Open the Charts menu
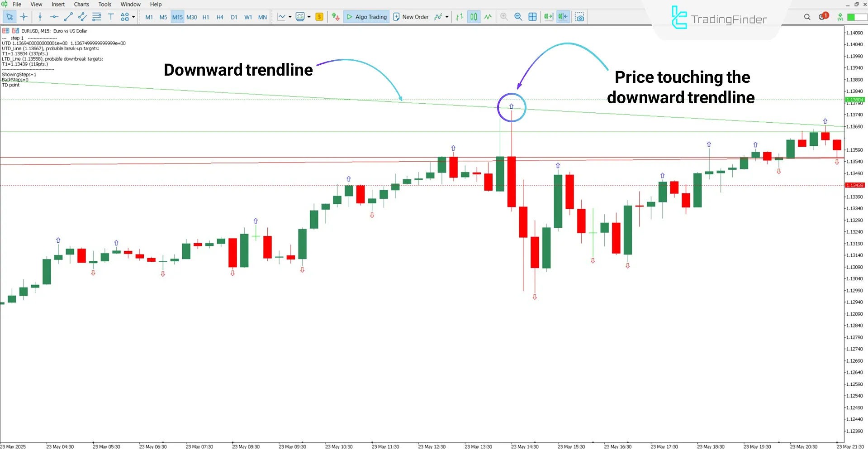 [x=81, y=4]
